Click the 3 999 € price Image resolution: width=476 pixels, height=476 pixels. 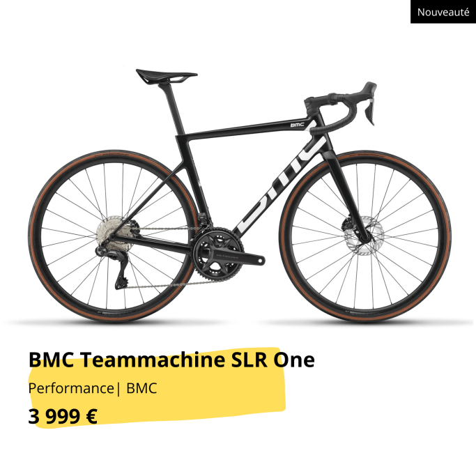[x=63, y=416]
